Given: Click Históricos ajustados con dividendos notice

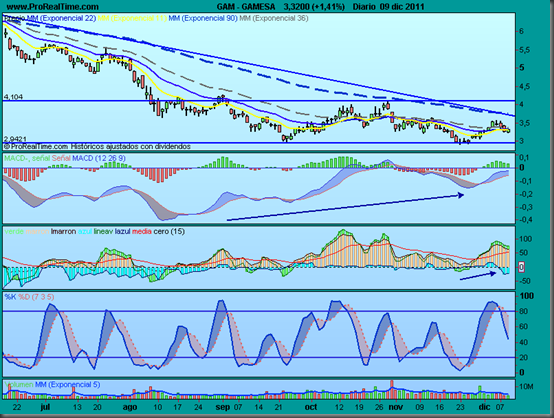Looking at the screenshot, I should pos(131,146).
